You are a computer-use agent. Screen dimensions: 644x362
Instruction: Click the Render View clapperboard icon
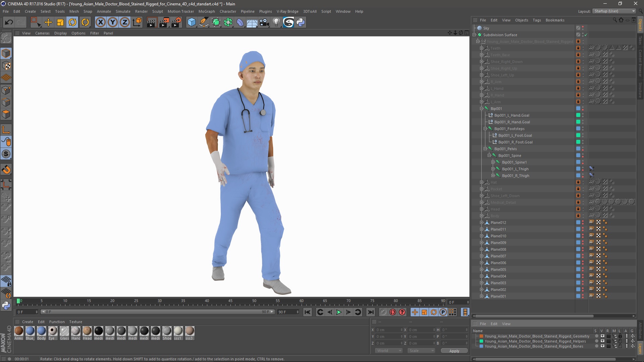click(x=152, y=22)
